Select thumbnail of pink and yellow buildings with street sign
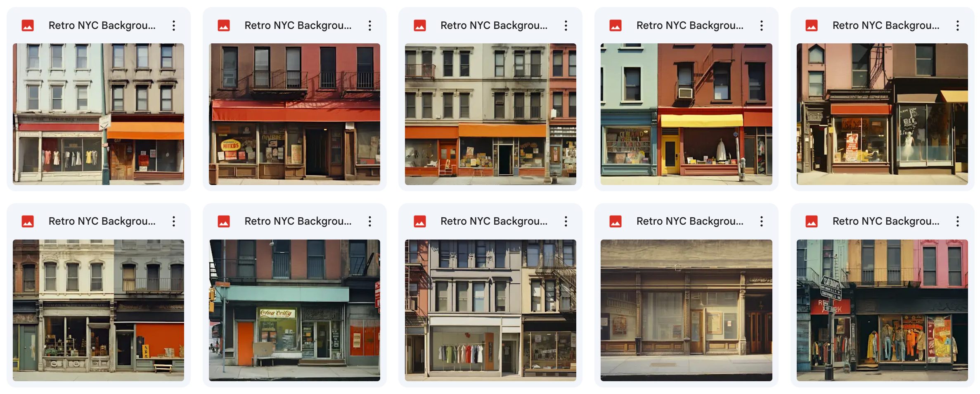 [x=882, y=310]
